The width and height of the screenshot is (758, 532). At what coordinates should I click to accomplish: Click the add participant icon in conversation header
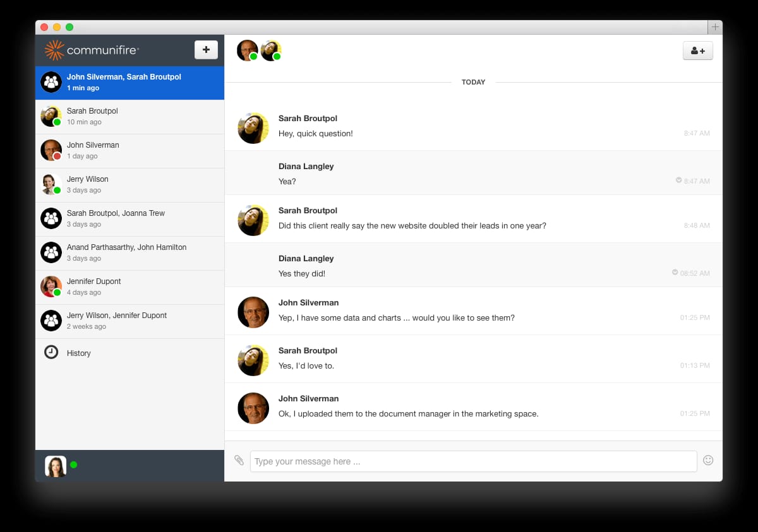click(697, 50)
